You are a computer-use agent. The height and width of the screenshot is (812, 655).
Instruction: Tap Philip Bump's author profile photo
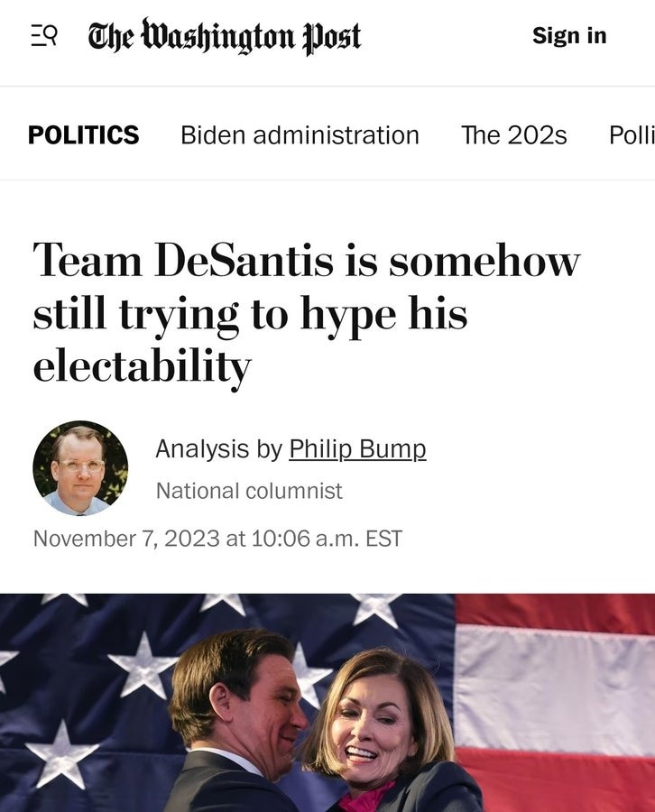click(80, 467)
